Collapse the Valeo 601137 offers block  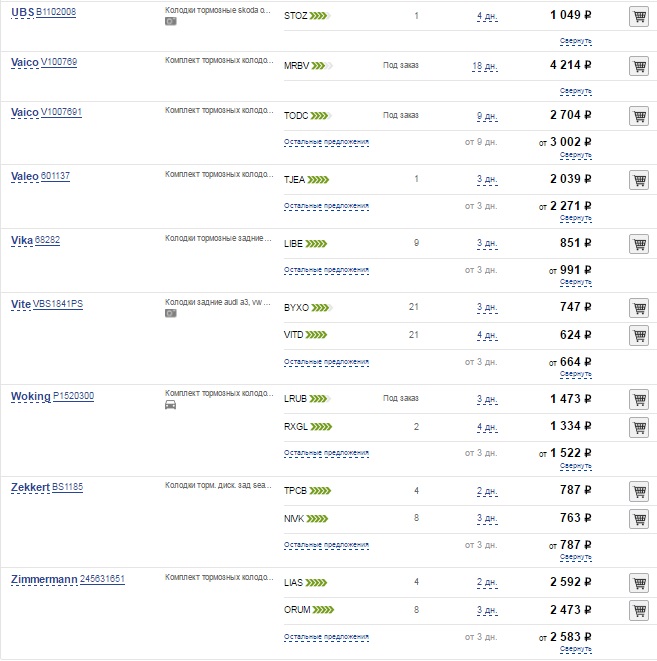pyautogui.click(x=576, y=218)
